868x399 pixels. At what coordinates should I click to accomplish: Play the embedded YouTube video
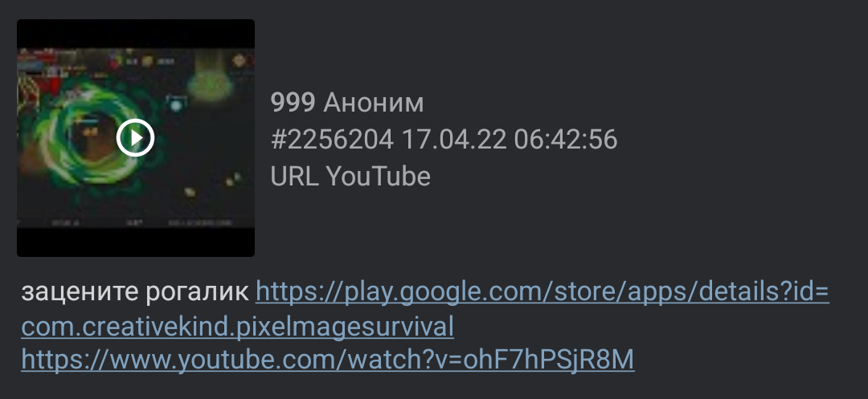[135, 137]
